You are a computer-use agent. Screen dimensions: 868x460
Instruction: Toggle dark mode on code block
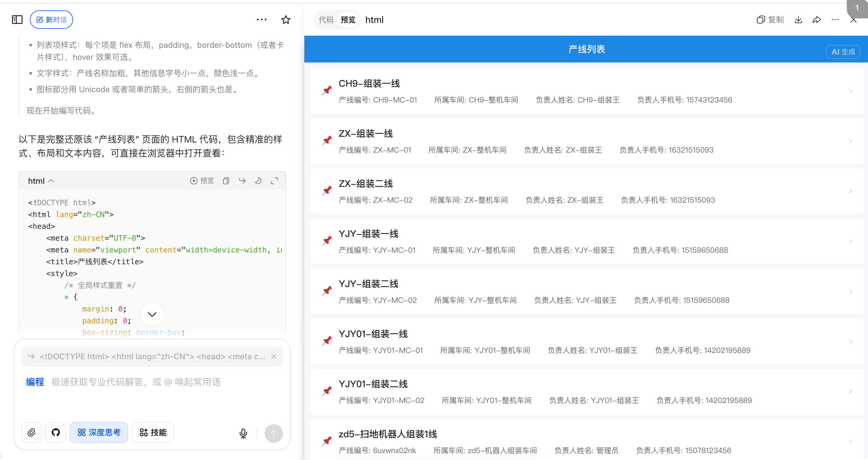258,181
